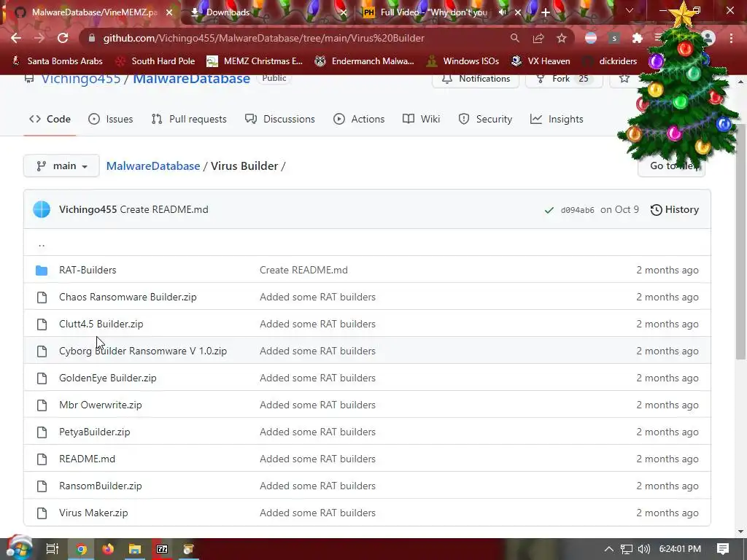Open 7-Zip from the taskbar
This screenshot has width=747, height=560.
pos(162,549)
